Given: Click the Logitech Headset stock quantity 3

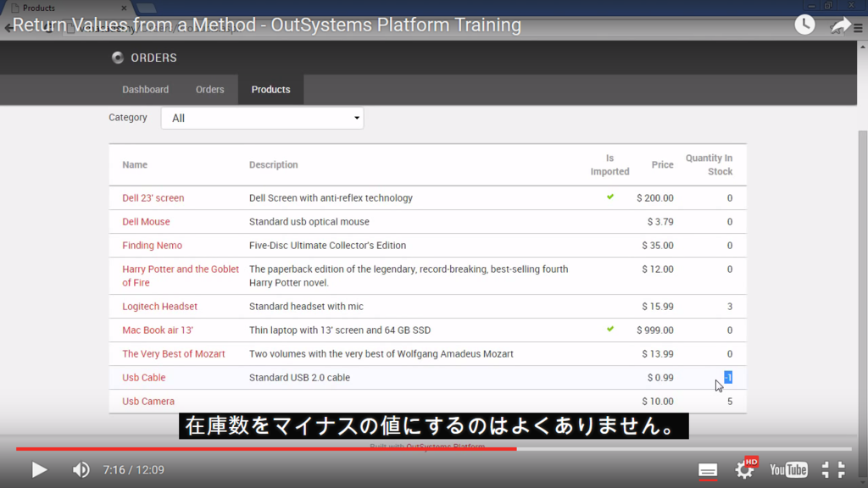Looking at the screenshot, I should 730,307.
